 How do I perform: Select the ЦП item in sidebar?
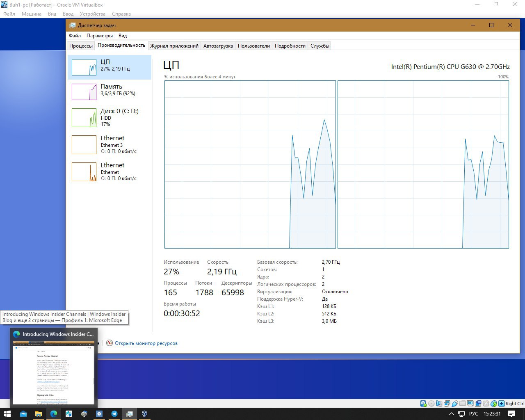[x=110, y=67]
